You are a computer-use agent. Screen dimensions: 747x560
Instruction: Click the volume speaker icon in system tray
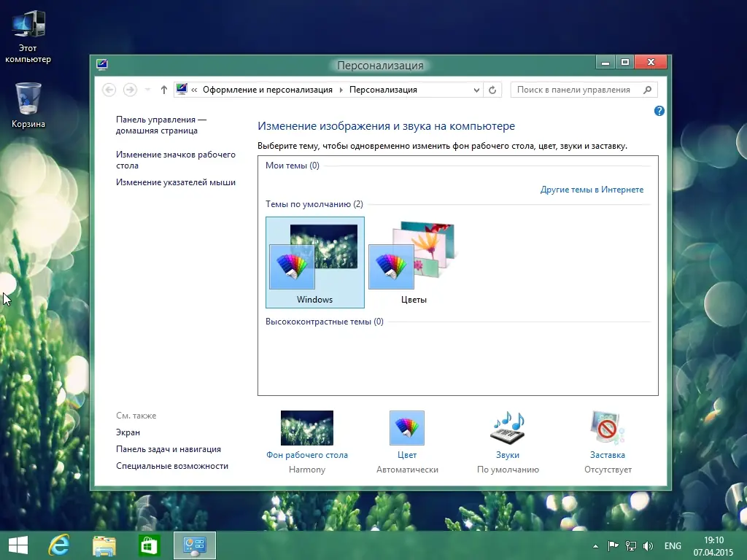[x=647, y=545]
